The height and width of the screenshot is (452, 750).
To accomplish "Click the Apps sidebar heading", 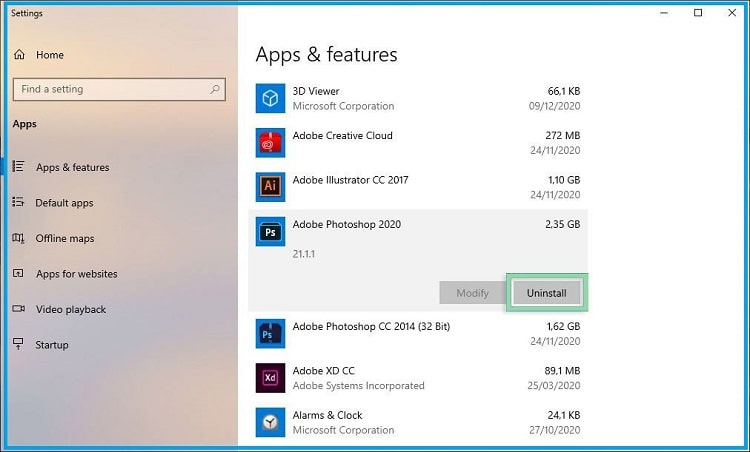I will (24, 124).
